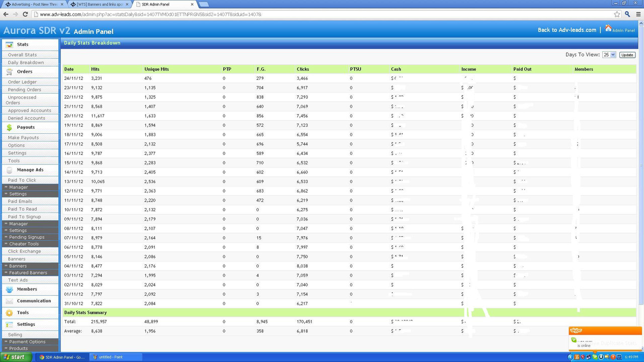View Denied Accounts

(x=26, y=119)
